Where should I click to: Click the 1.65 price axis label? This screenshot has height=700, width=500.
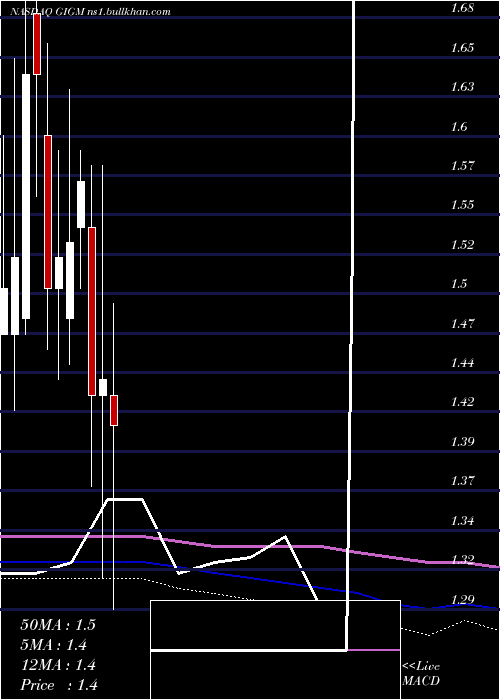point(462,48)
